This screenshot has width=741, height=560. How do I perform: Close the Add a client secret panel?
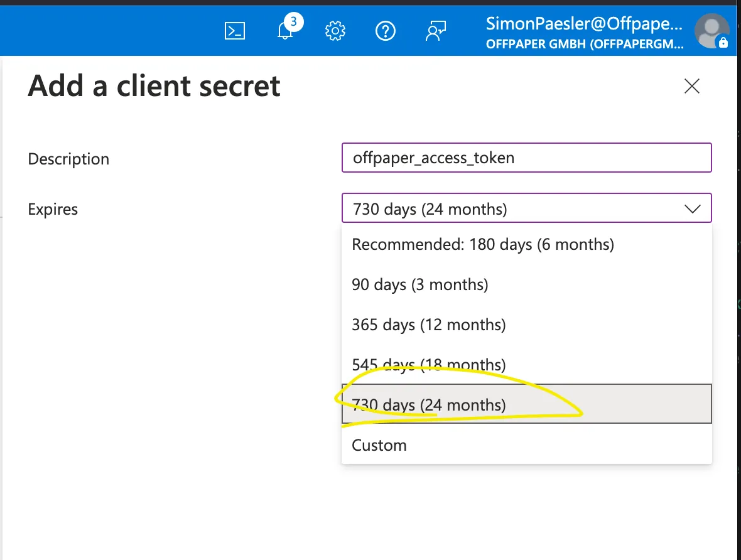[x=692, y=86]
